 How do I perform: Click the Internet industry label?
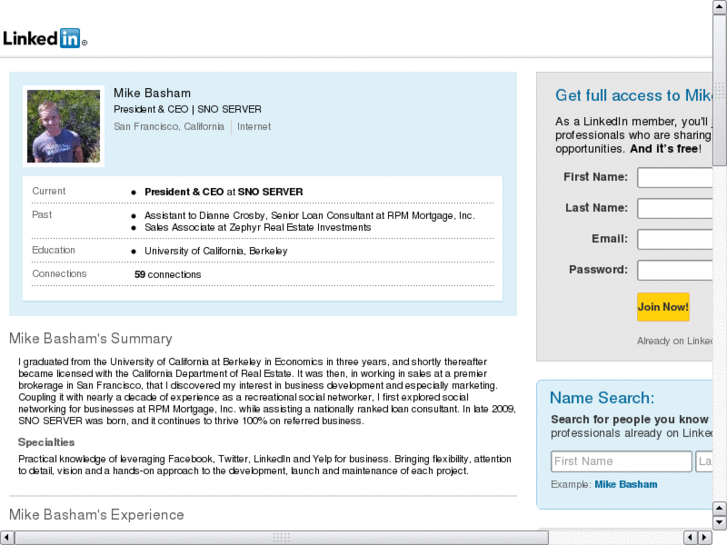(x=254, y=127)
